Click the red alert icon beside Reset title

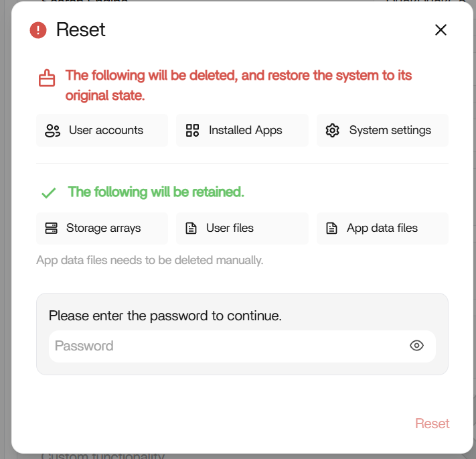point(38,30)
